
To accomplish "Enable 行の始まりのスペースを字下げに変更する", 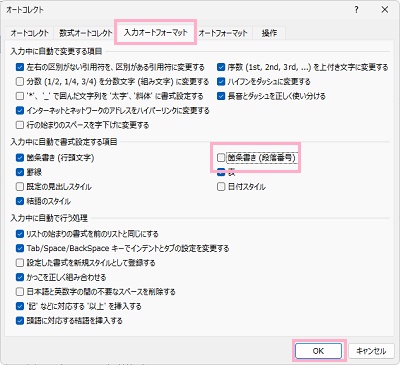I will coord(20,125).
